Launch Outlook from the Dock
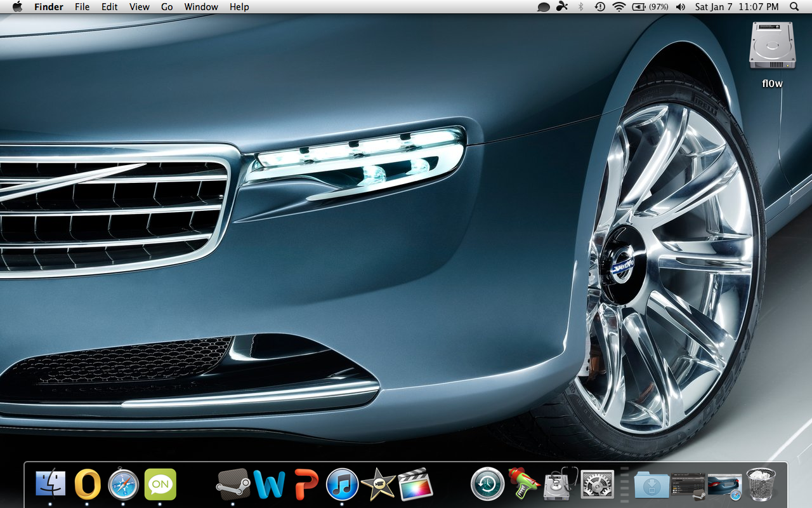The image size is (812, 508). point(88,485)
